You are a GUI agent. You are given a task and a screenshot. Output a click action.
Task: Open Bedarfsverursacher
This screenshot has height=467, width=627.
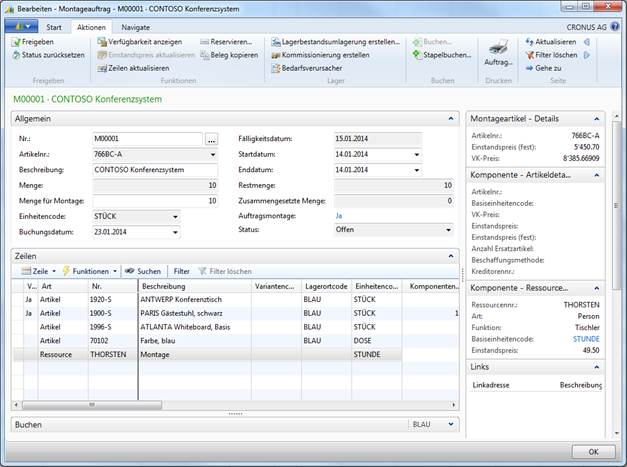307,68
